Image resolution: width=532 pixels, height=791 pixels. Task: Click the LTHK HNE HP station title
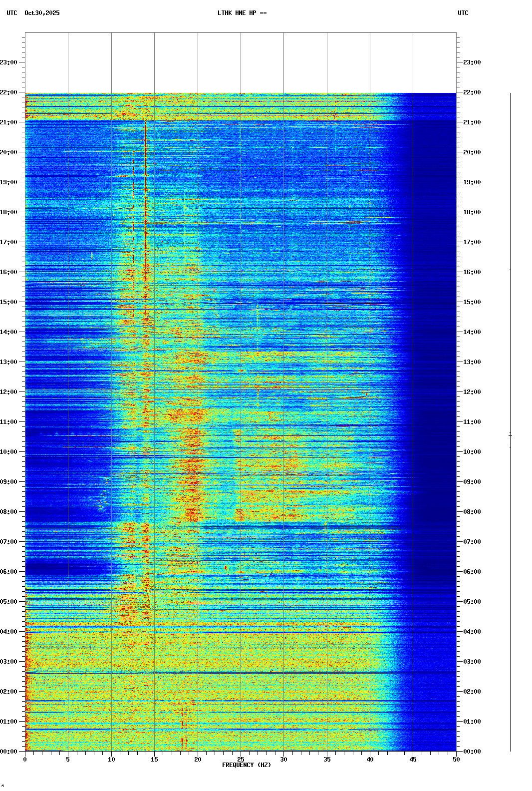[x=242, y=13]
